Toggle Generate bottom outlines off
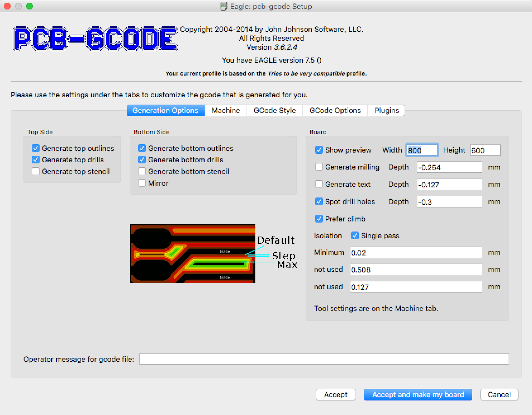The height and width of the screenshot is (415, 532). click(x=142, y=148)
